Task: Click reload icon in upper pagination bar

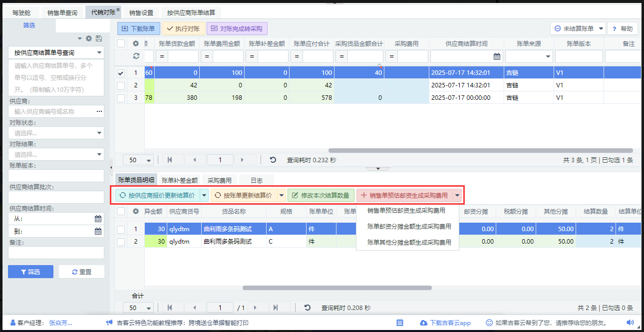Action: pyautogui.click(x=273, y=160)
